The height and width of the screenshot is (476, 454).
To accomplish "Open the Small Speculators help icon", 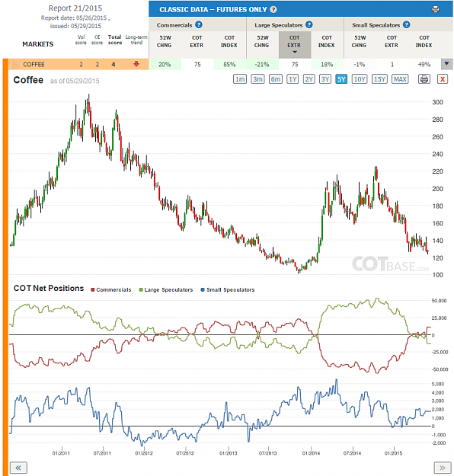I will tap(406, 25).
